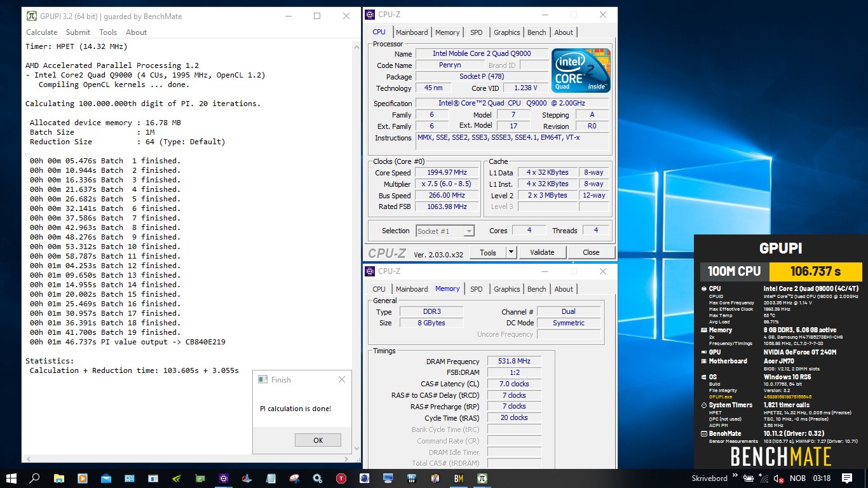Click OK in the Finish dialog
This screenshot has width=868, height=488.
click(318, 440)
